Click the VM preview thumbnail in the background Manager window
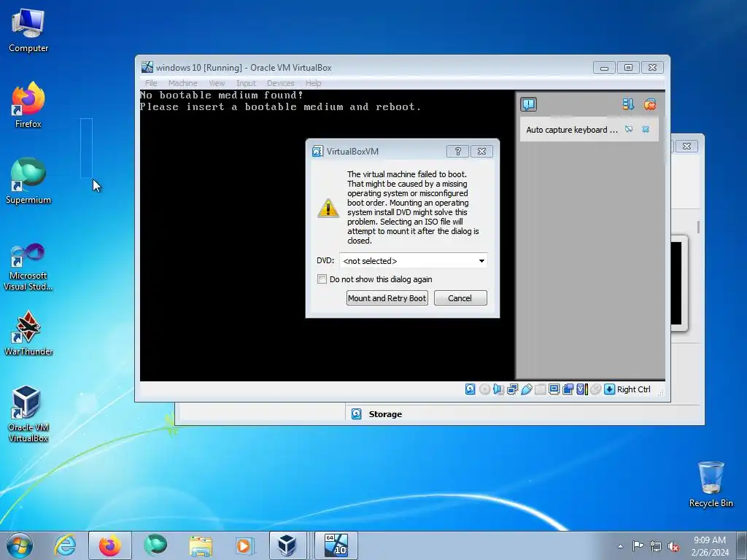The width and height of the screenshot is (747, 560). [678, 284]
